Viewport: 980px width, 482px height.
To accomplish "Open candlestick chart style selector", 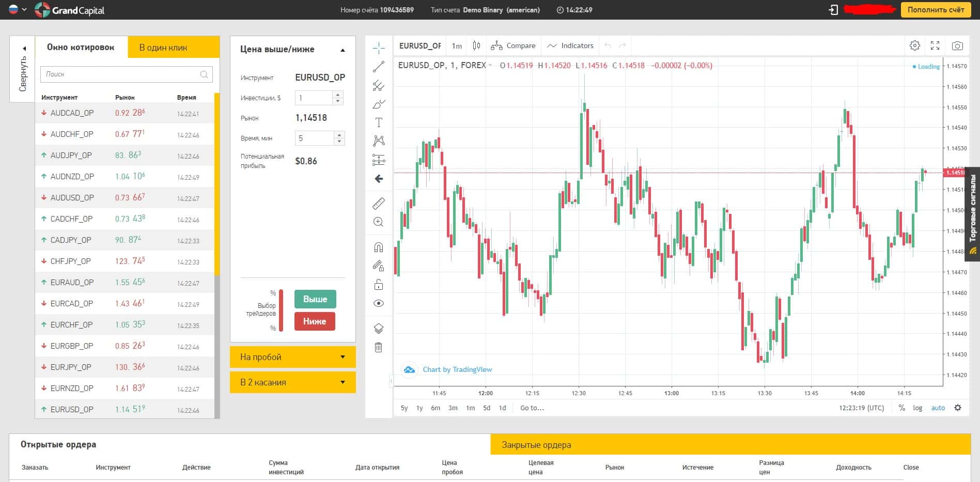I will click(476, 45).
